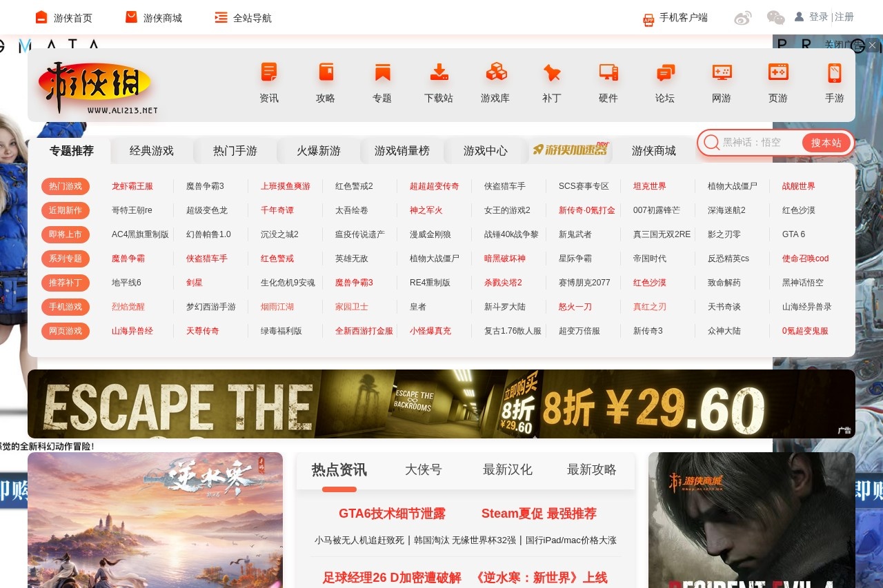Open 游侠商城 in top bar
This screenshot has width=883, height=588.
pyautogui.click(x=153, y=18)
